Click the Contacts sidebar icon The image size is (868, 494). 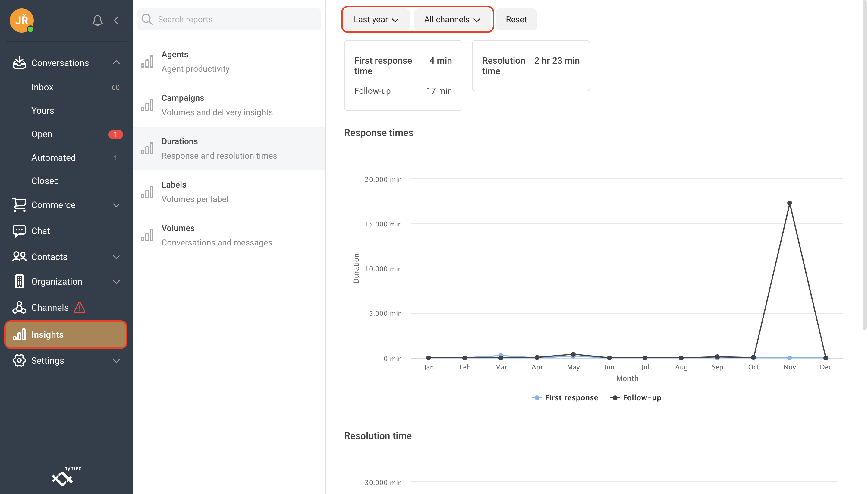point(18,257)
